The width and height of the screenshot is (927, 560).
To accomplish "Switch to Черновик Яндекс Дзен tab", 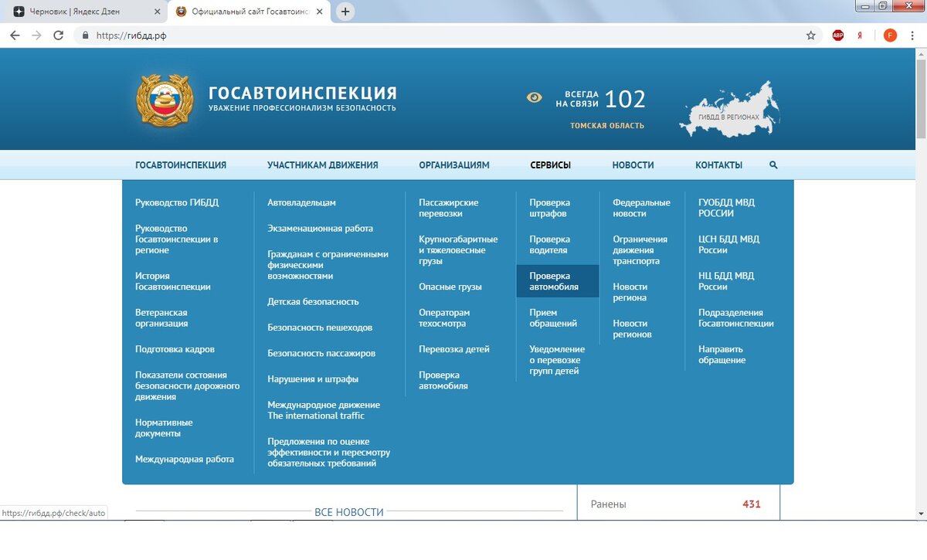I will [x=84, y=12].
